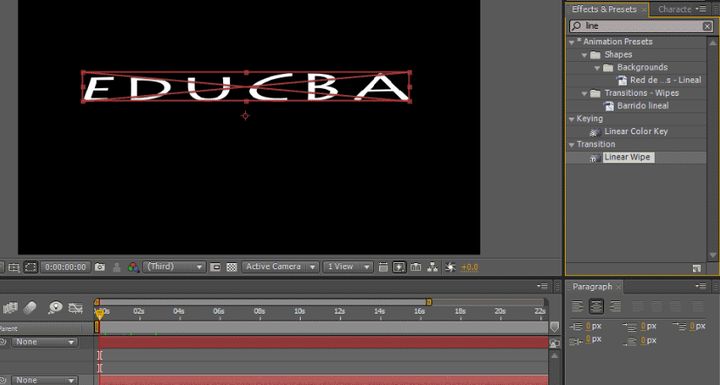Select Barrido lineal preset

pos(643,106)
